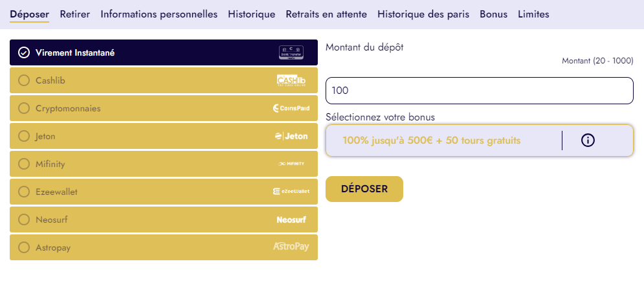Image resolution: width=644 pixels, height=303 pixels.
Task: Select the Cryptomonnaies radio option
Action: click(x=25, y=108)
